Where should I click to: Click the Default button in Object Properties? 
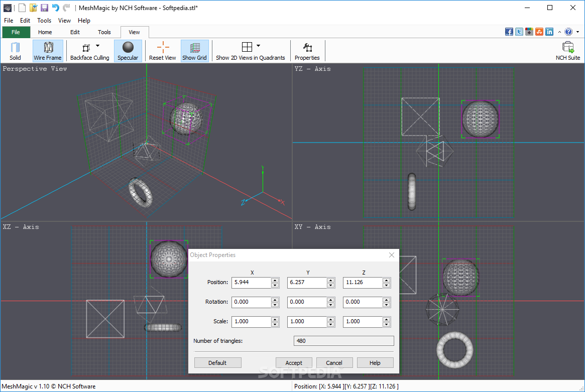(x=217, y=362)
